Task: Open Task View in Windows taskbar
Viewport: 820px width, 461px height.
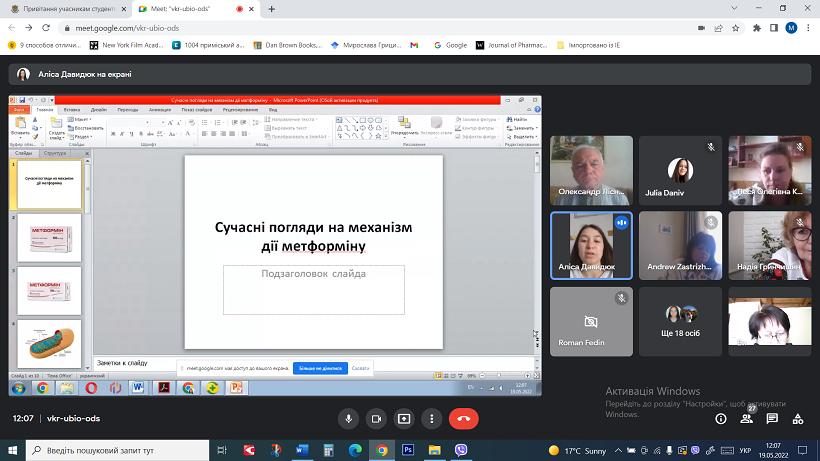Action: 222,450
